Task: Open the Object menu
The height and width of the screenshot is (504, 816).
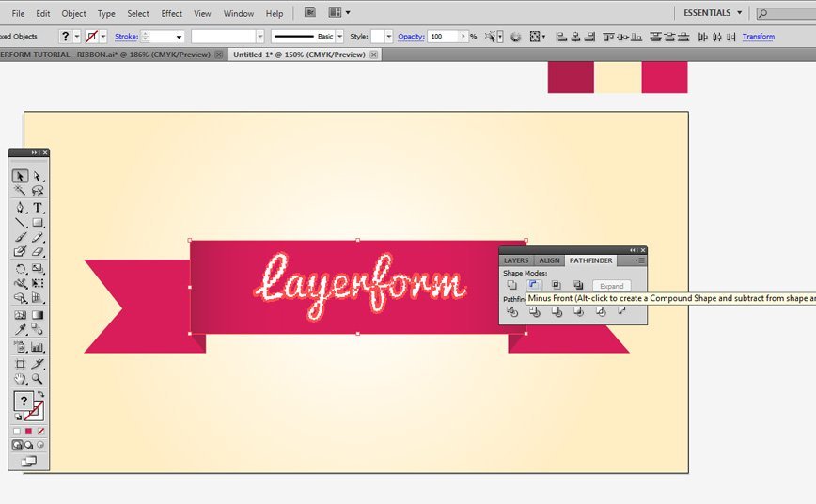Action: point(74,13)
